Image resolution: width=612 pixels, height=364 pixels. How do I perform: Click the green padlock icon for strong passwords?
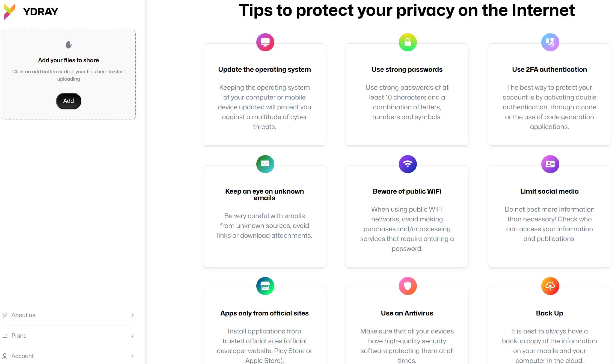(x=408, y=42)
